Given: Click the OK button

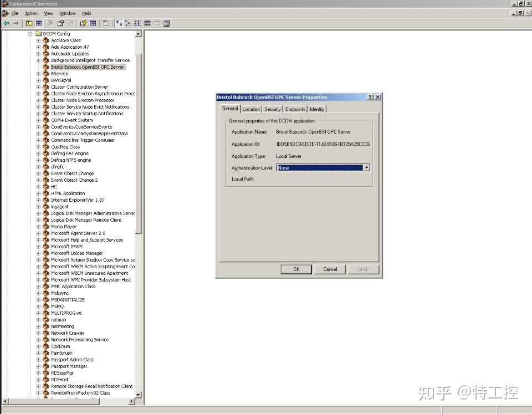Looking at the screenshot, I should click(x=296, y=269).
